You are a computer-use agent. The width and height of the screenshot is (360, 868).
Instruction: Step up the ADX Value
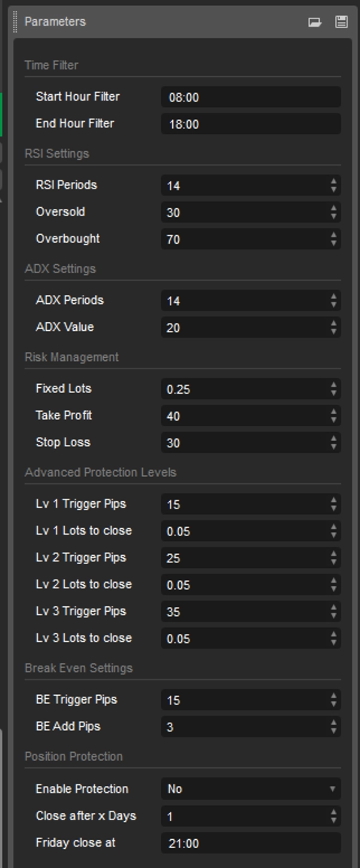334,324
